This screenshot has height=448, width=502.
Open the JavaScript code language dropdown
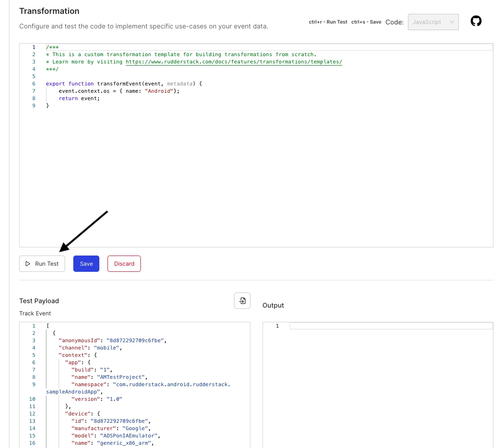tap(433, 22)
